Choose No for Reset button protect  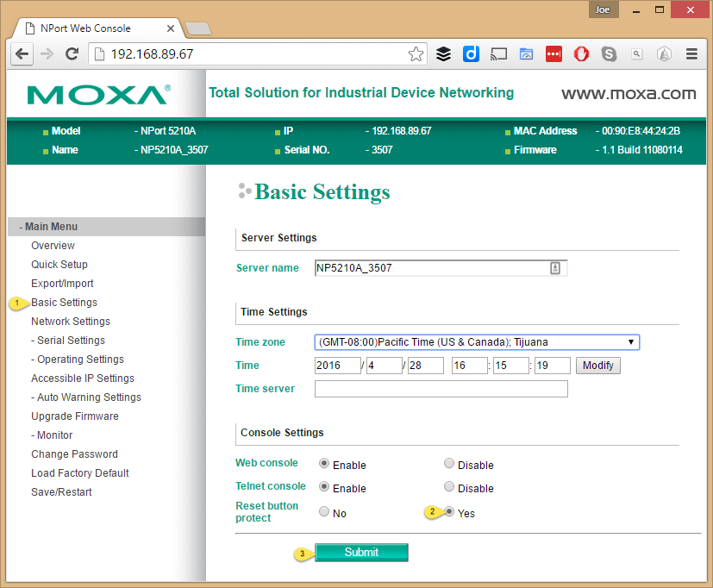click(324, 511)
